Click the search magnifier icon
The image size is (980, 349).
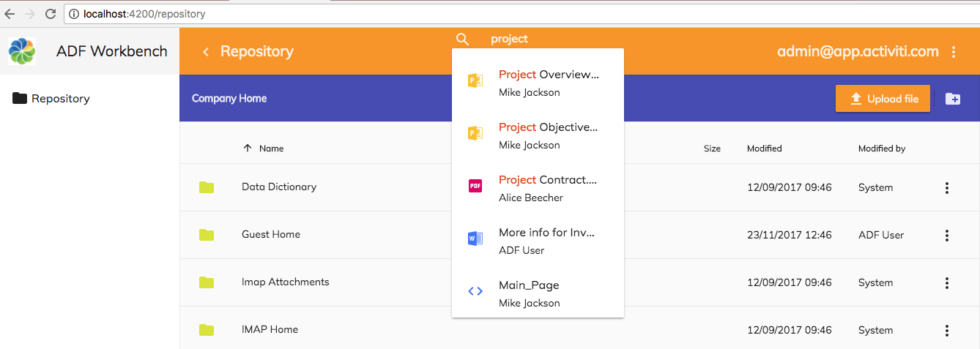coord(462,40)
